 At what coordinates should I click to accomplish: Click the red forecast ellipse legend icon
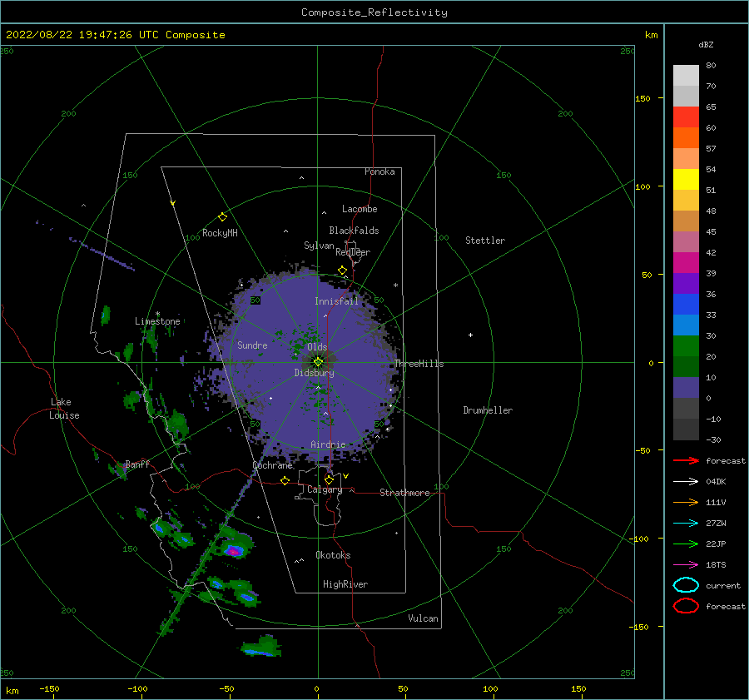(686, 606)
